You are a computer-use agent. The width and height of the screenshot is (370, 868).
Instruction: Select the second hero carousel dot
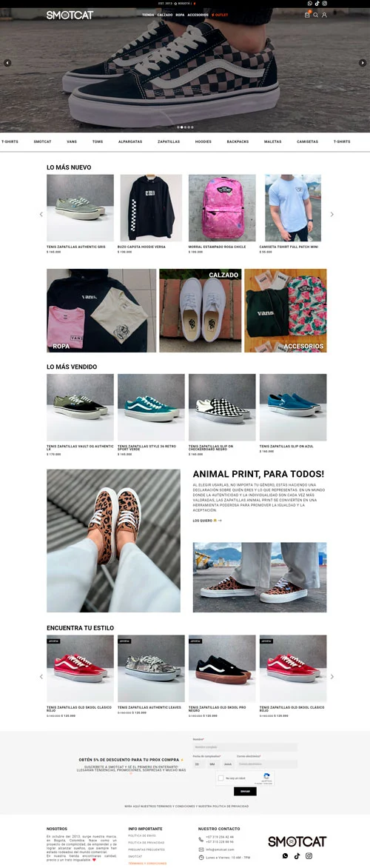click(182, 127)
